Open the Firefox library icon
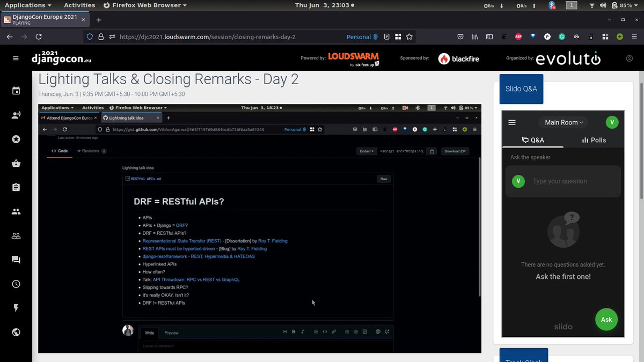This screenshot has height=362, width=644. (475, 37)
